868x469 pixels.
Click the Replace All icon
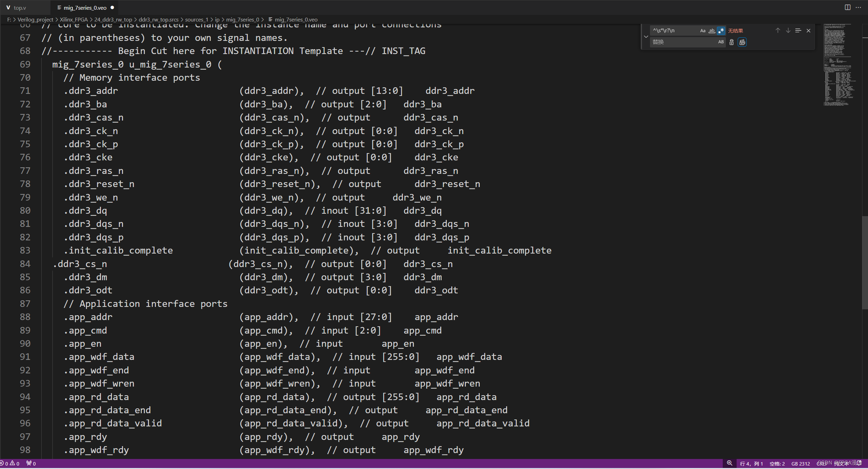click(x=742, y=42)
